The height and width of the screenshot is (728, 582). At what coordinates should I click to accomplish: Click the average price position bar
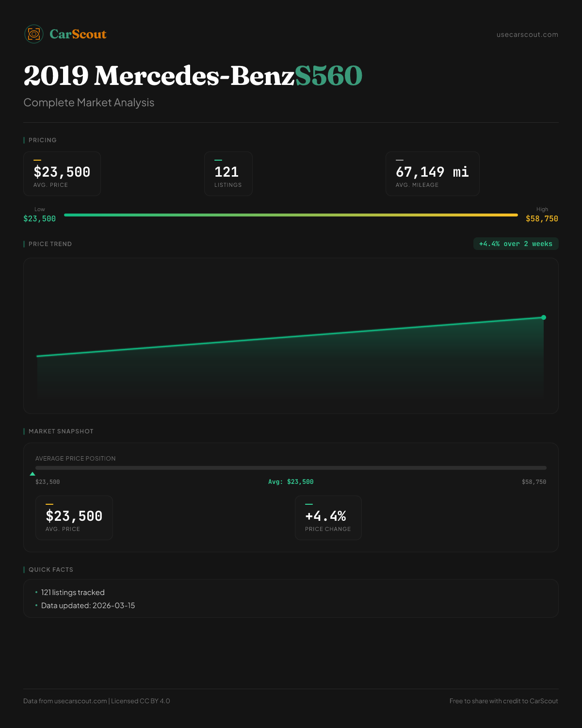pyautogui.click(x=291, y=468)
